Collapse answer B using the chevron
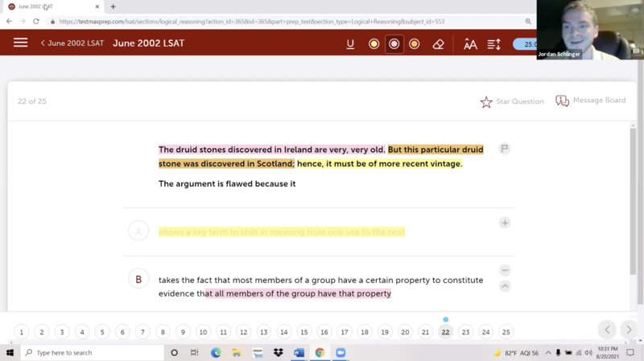Image resolution: width=644 pixels, height=361 pixels. coord(505,286)
